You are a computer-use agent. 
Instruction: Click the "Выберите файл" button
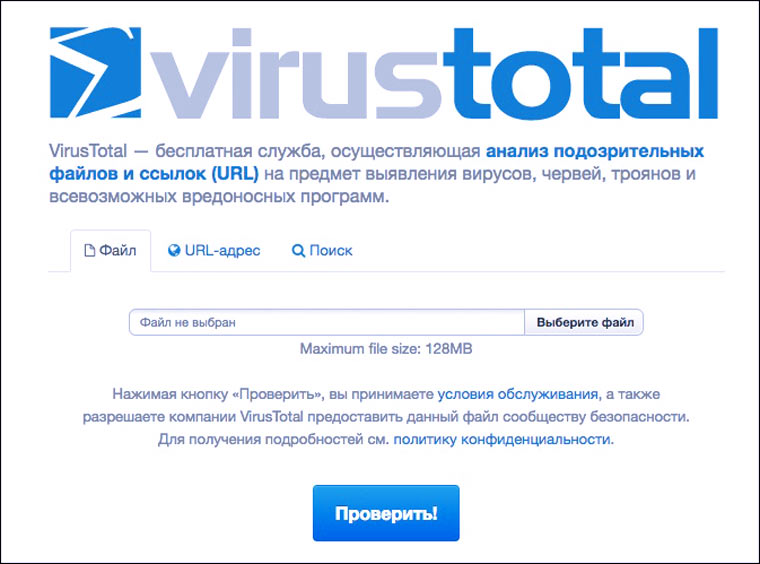[585, 322]
